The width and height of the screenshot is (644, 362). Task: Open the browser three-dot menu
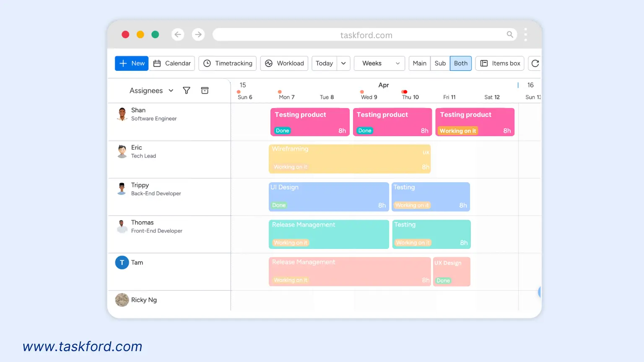(525, 34)
